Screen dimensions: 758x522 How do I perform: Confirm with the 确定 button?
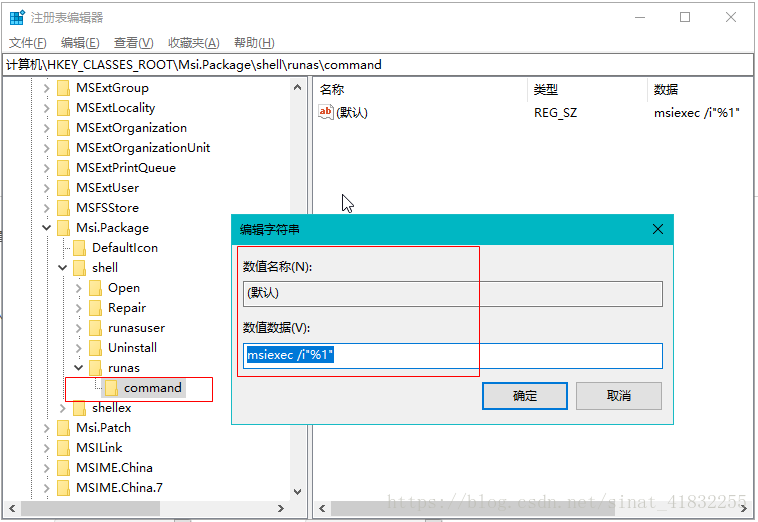[525, 396]
